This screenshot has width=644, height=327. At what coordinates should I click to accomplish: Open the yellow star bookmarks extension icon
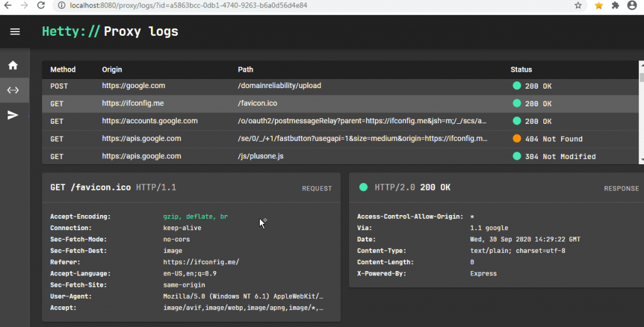(599, 5)
